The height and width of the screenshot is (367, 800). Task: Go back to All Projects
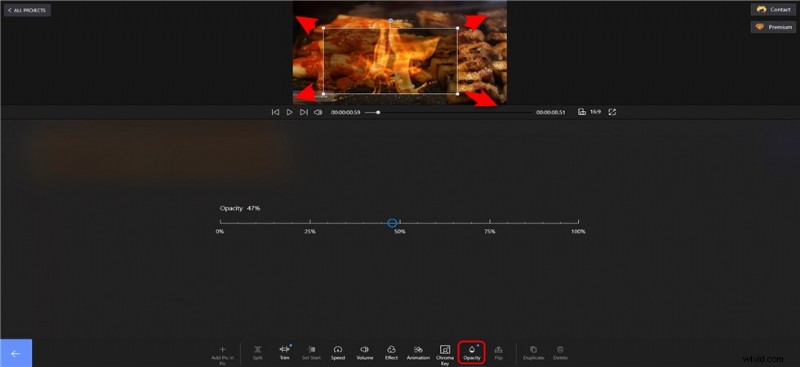[27, 10]
